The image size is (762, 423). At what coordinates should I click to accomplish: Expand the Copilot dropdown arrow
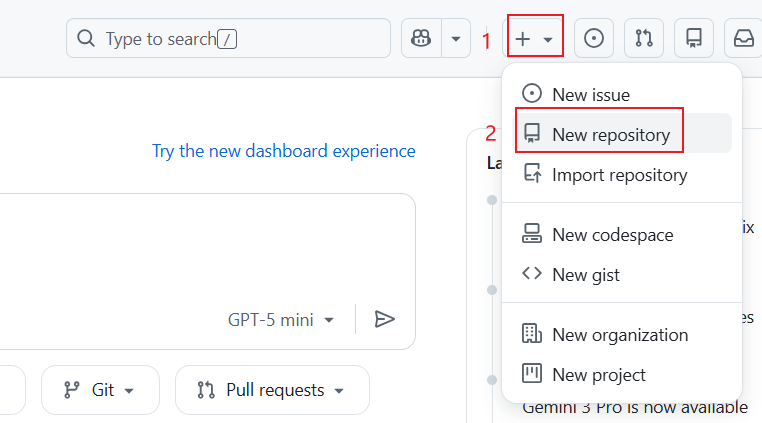(456, 39)
